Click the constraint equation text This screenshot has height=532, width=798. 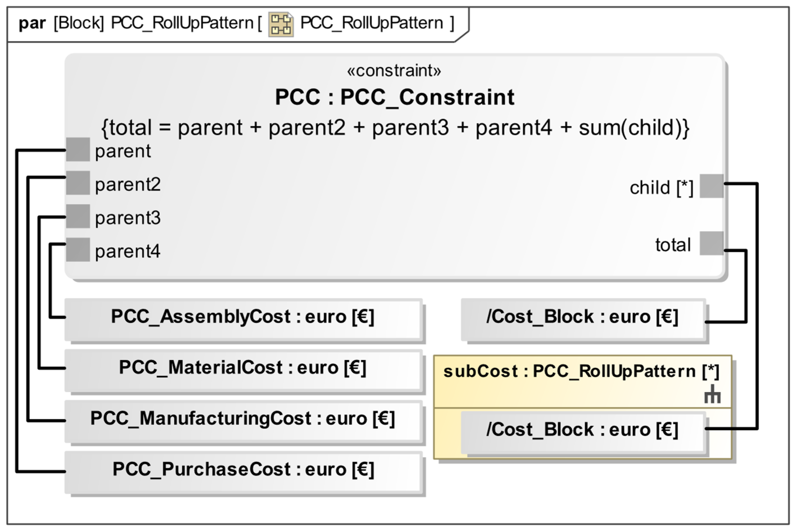coord(395,128)
